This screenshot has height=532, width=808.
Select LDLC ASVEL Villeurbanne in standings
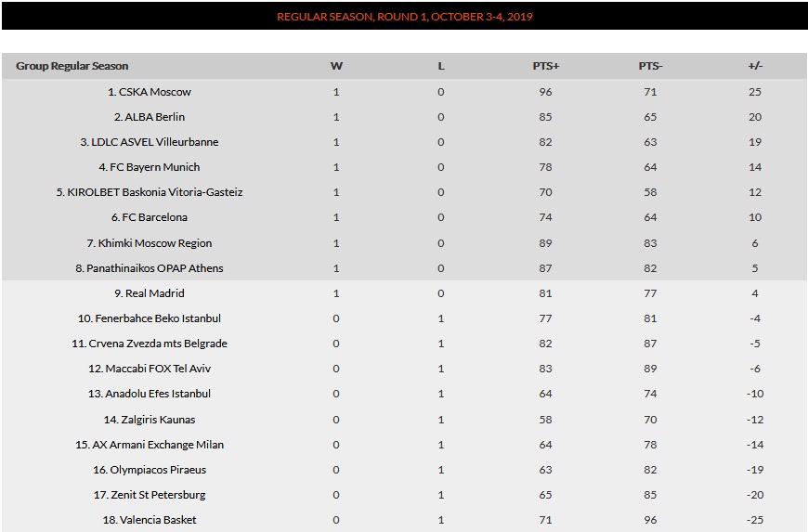(150, 142)
